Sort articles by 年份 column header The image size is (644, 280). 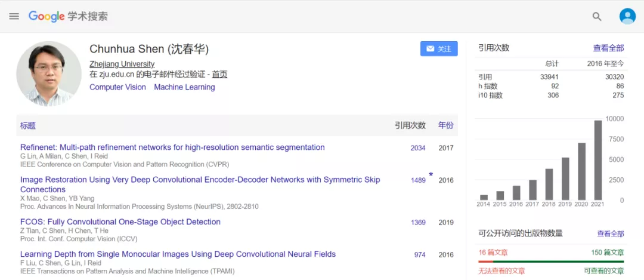point(445,126)
